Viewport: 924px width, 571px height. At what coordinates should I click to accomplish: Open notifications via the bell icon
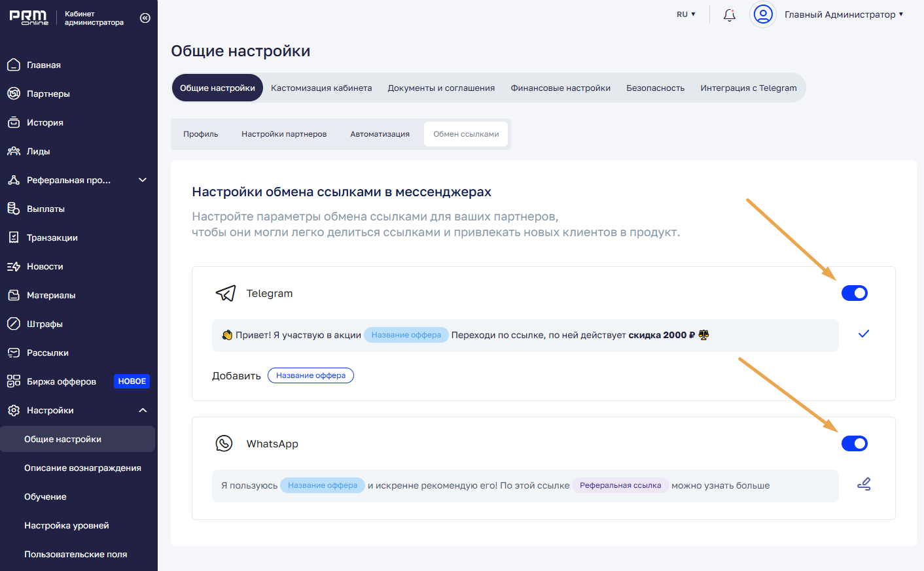729,15
